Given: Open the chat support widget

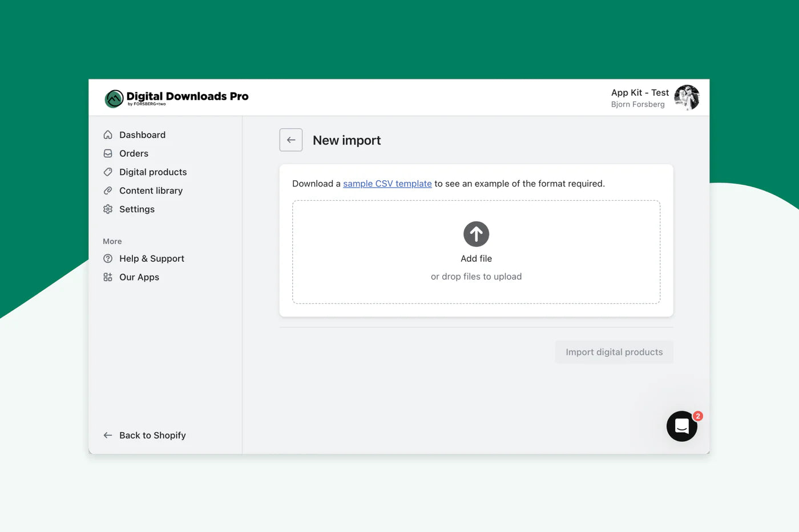Looking at the screenshot, I should click(x=682, y=426).
